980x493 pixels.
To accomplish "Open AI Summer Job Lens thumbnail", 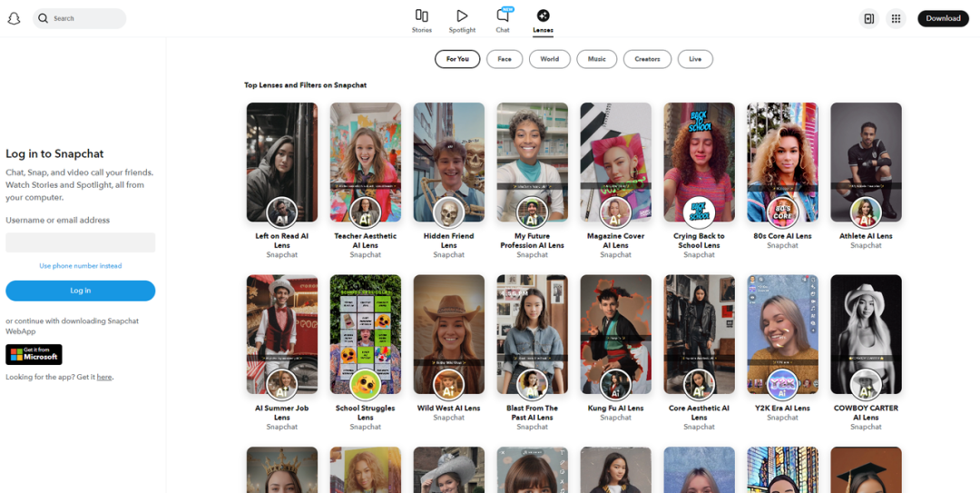I will (x=282, y=334).
